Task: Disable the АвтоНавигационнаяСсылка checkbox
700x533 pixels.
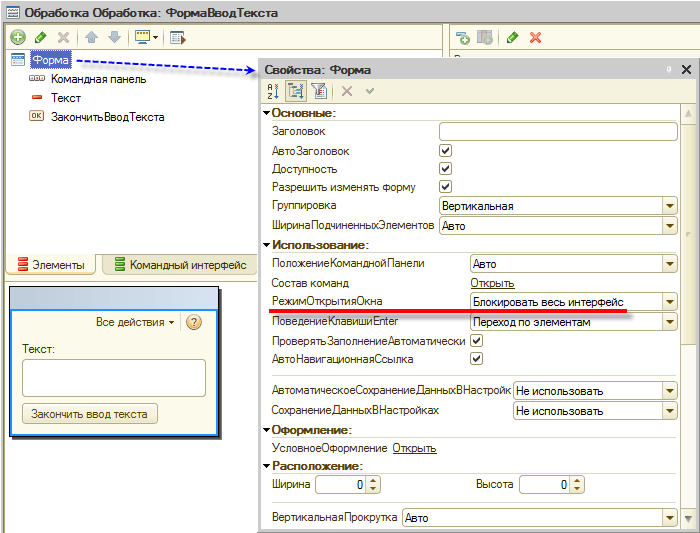Action: pyautogui.click(x=477, y=359)
